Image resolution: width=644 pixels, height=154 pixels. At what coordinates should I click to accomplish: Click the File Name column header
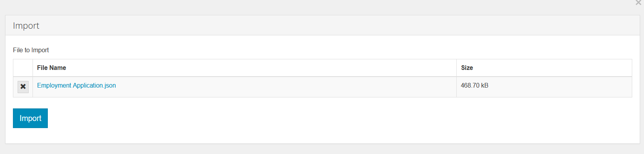click(51, 68)
